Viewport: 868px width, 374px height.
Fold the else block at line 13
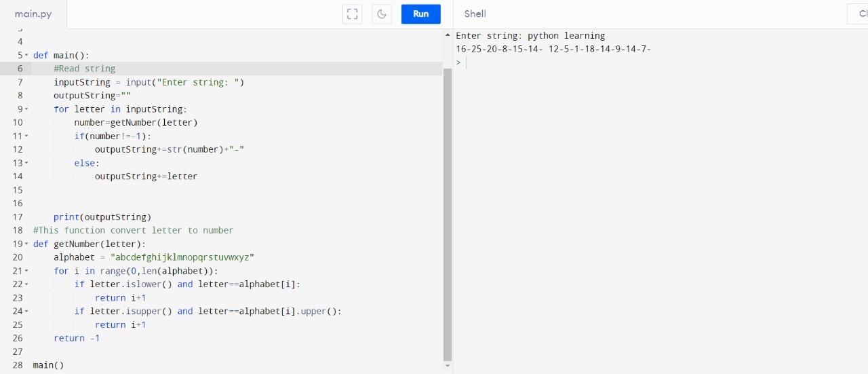click(26, 164)
